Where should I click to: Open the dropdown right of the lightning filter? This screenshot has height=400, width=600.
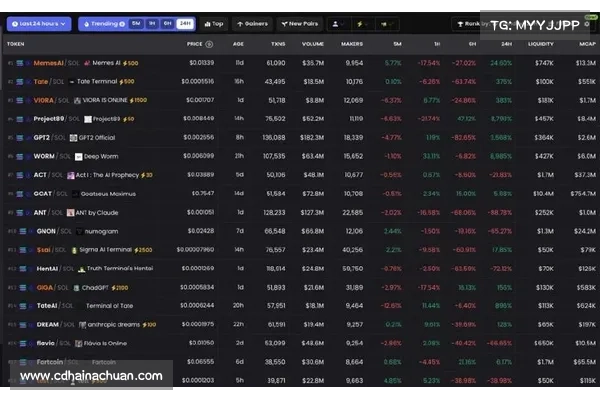pyautogui.click(x=387, y=24)
